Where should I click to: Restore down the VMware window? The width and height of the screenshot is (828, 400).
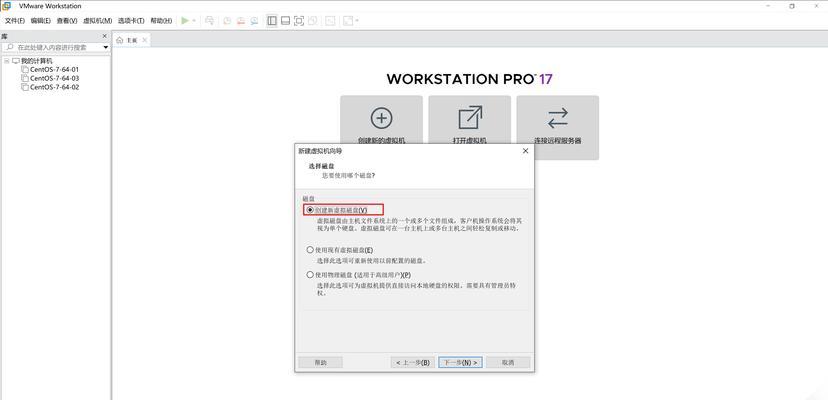click(792, 6)
